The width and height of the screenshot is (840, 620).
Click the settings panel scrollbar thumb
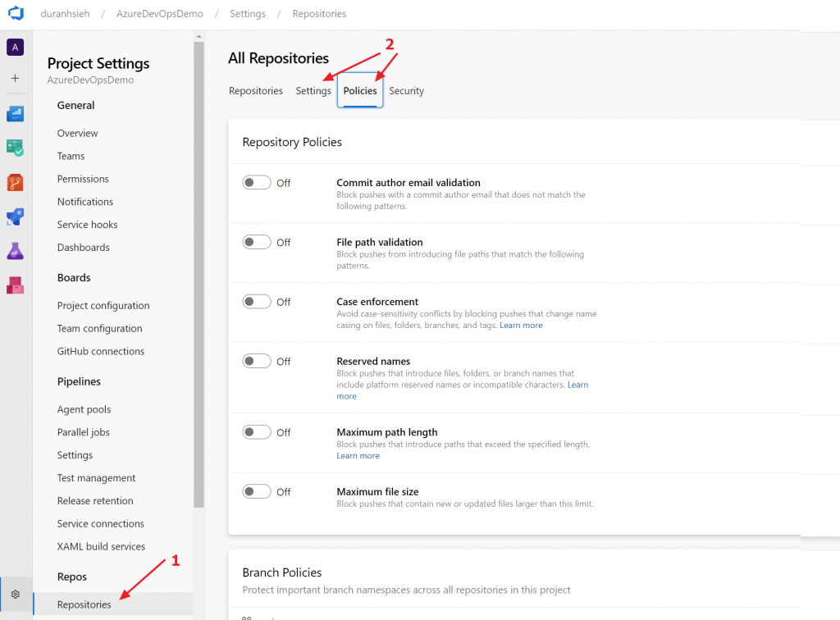coord(199,274)
